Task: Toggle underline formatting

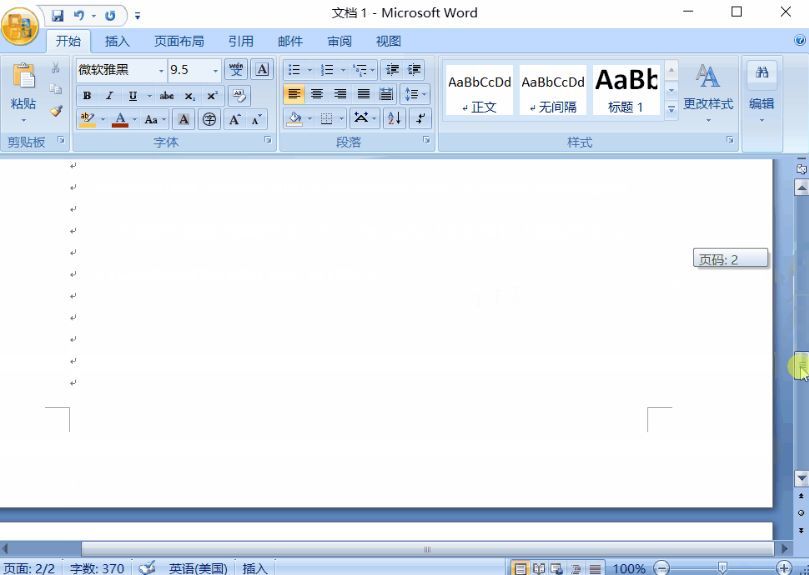Action: [133, 95]
